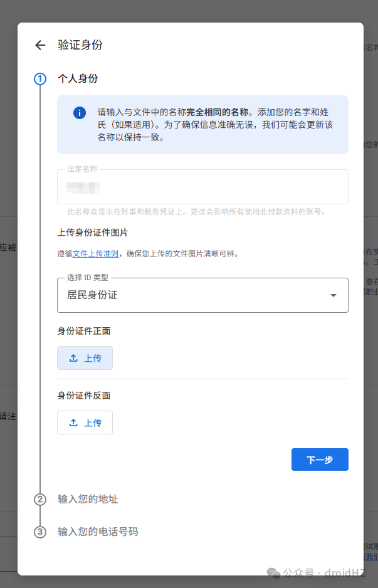Click the upload arrow icon under 身份证件反面
This screenshot has height=588, width=378.
click(73, 423)
